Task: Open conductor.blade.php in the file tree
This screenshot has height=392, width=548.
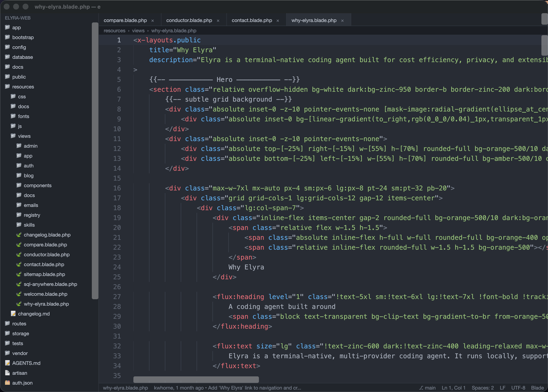Action: pos(47,254)
